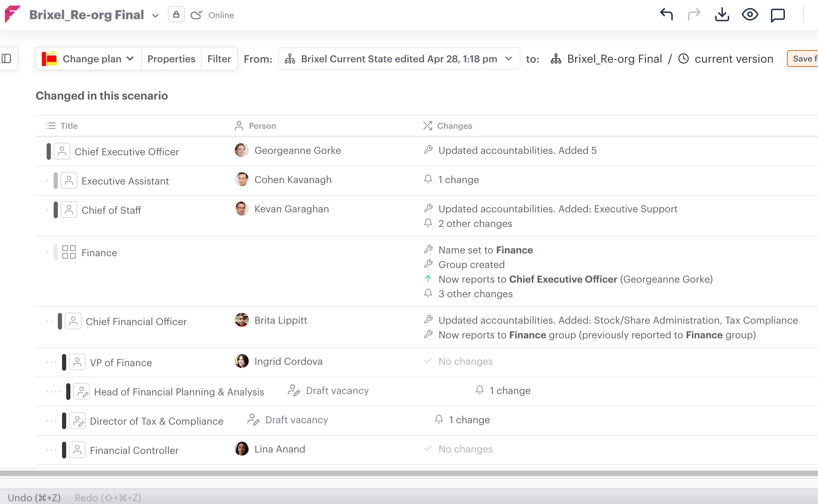Click the Save button
Screen dimensions: 818x504
[x=805, y=58]
